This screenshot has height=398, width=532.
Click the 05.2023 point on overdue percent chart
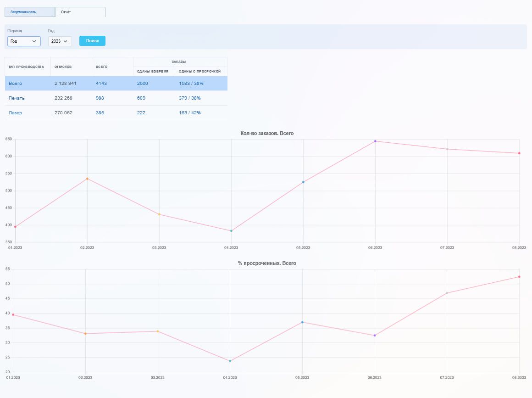pyautogui.click(x=302, y=322)
